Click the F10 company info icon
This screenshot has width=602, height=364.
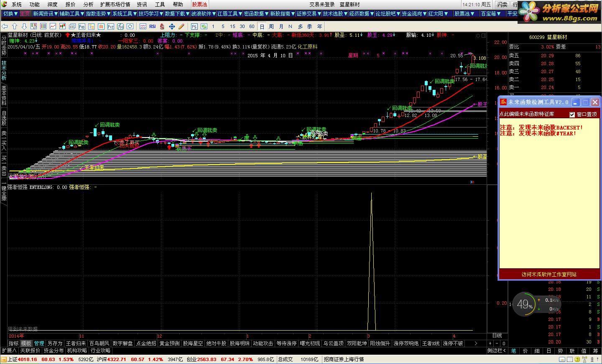coord(82,26)
